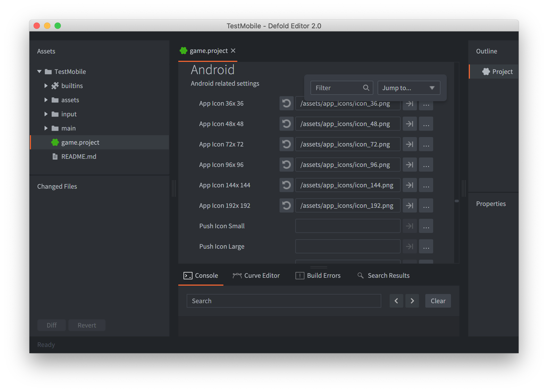The width and height of the screenshot is (548, 392).
Task: Click the reset icon for App Icon 72x72
Action: (287, 144)
